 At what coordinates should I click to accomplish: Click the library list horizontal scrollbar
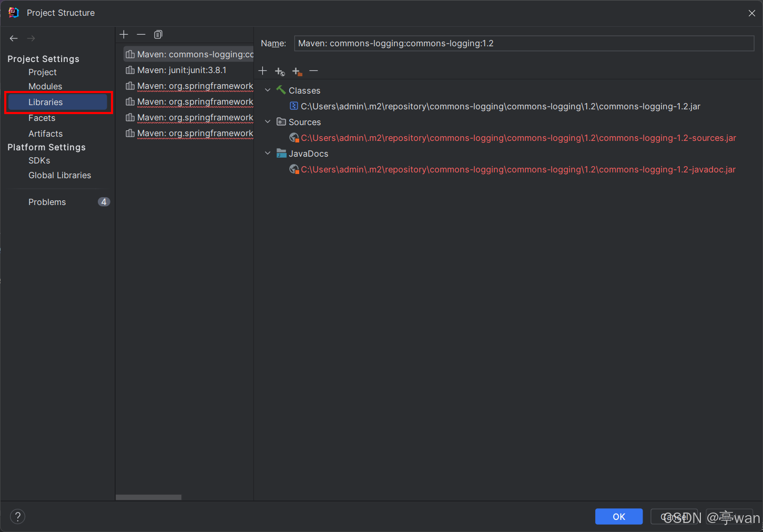(148, 497)
